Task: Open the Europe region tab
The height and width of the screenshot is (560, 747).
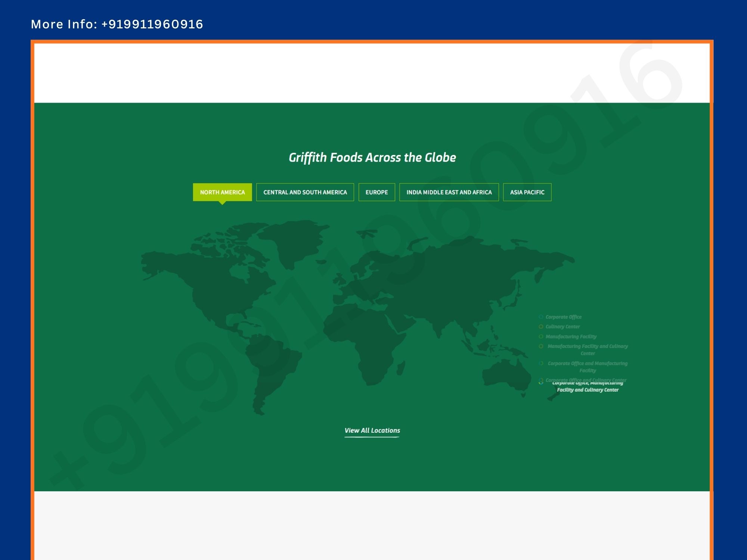Action: tap(376, 192)
